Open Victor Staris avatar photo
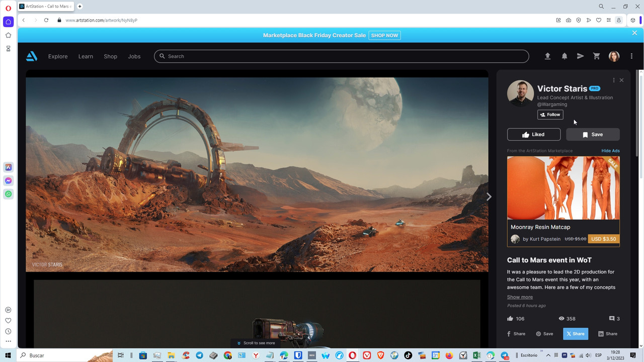 click(520, 93)
